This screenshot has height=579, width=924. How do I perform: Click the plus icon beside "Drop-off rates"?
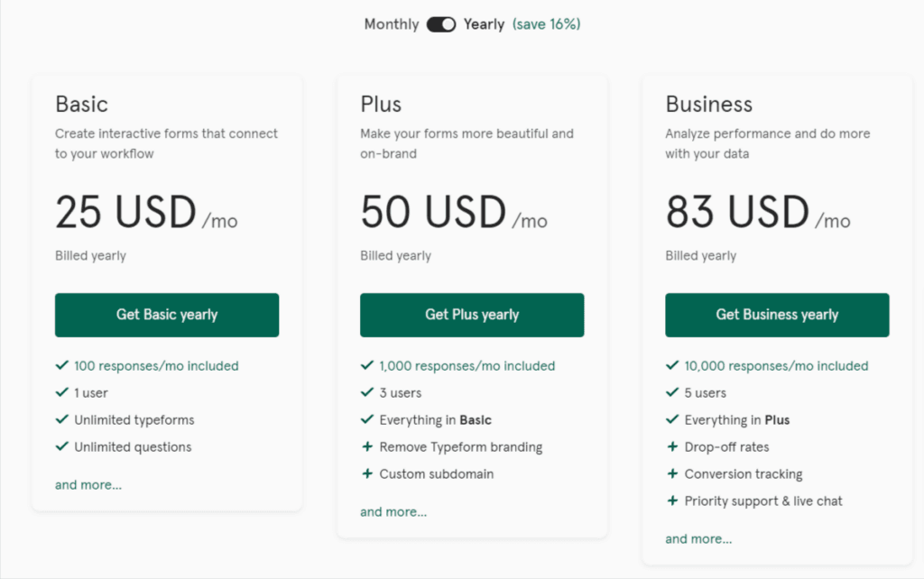coord(672,446)
